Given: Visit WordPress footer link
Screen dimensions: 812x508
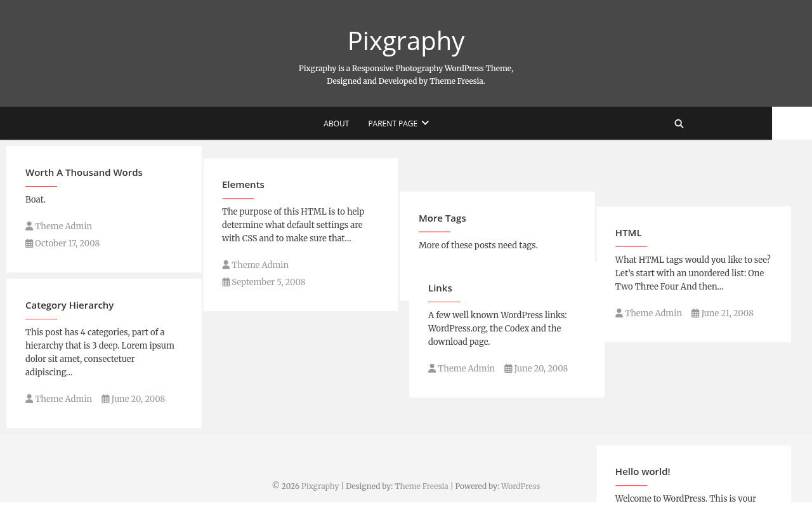Looking at the screenshot, I should coord(520,486).
